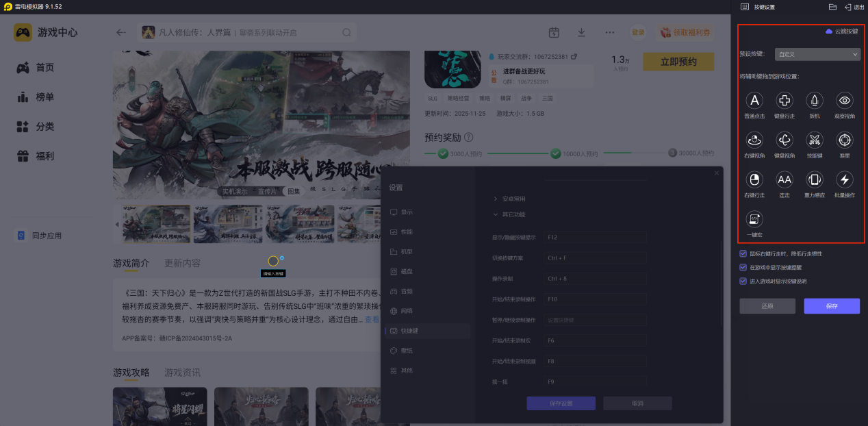Select the 键盘视角 tool
Viewport: 868px width, 426px height.
click(x=784, y=140)
